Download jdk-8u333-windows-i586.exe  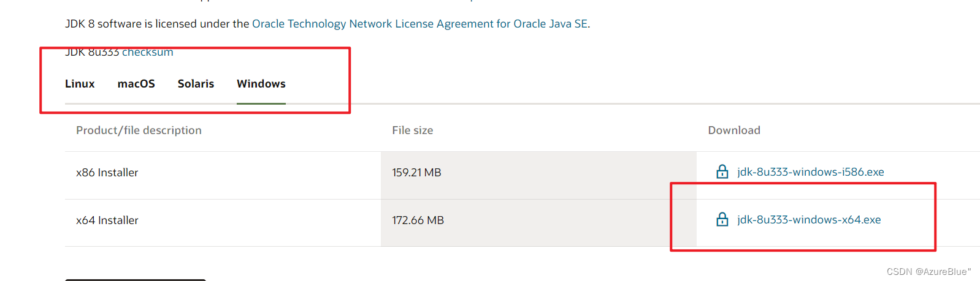(810, 172)
